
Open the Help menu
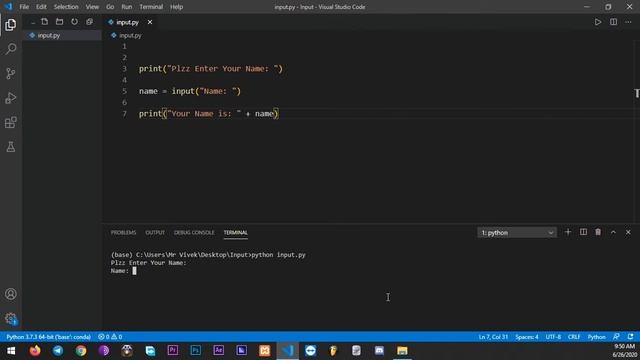[x=176, y=7]
